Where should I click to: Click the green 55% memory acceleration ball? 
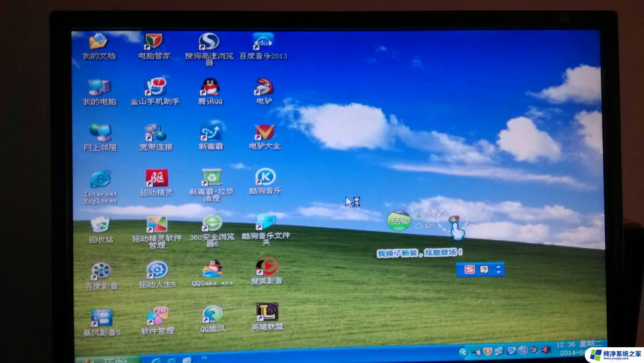click(398, 221)
